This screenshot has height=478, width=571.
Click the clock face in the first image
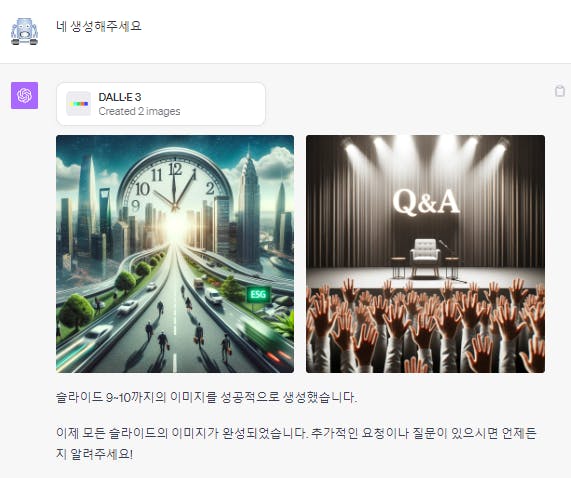[175, 182]
